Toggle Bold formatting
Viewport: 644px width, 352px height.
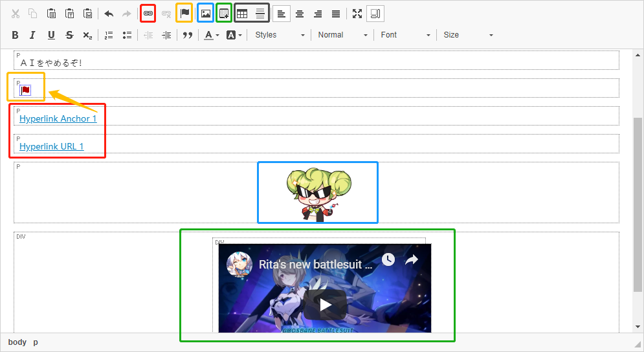pyautogui.click(x=15, y=35)
